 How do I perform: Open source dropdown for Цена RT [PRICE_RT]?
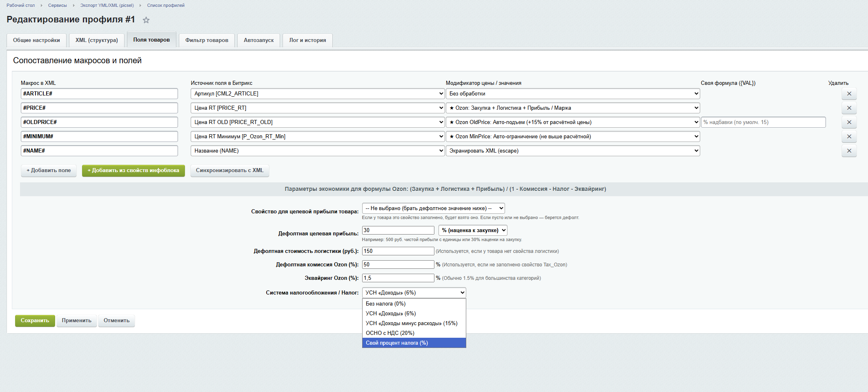(318, 108)
